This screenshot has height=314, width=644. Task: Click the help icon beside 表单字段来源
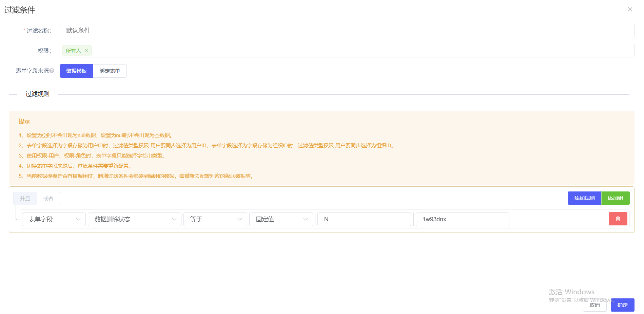pyautogui.click(x=52, y=71)
